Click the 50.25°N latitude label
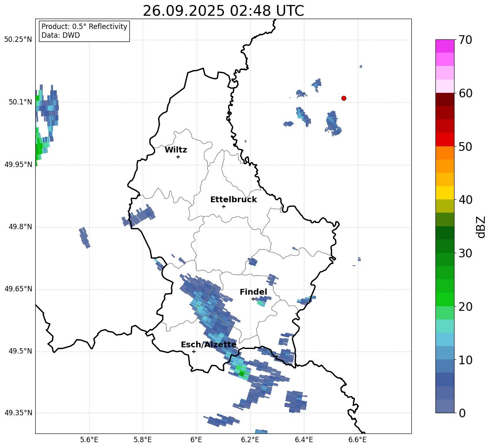Image resolution: width=491 pixels, height=448 pixels. coord(18,40)
